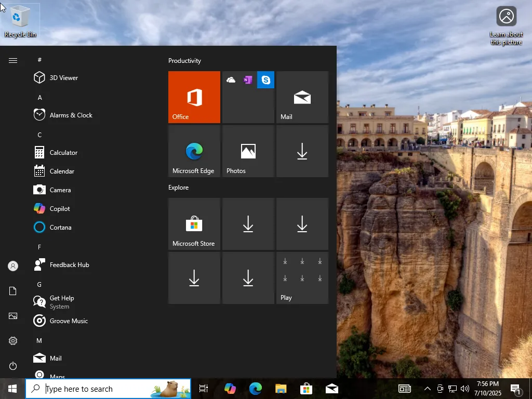This screenshot has width=532, height=399.
Task: Click the M letter header in the app list
Action: point(39,340)
